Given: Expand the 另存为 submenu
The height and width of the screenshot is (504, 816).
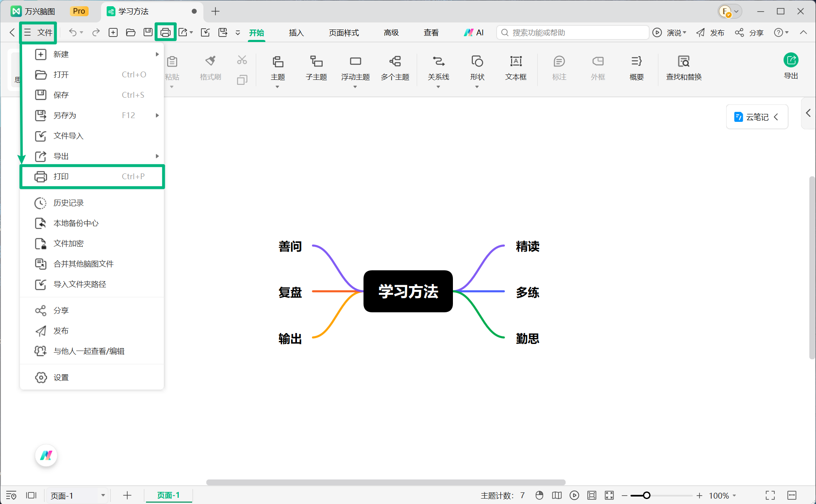Looking at the screenshot, I should 157,115.
